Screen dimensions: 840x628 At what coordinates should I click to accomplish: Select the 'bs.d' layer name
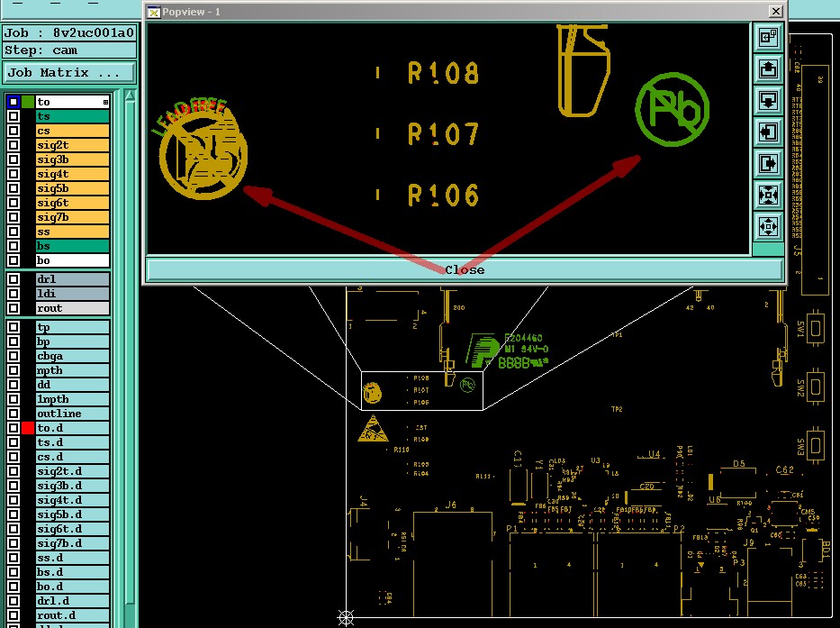pos(72,573)
